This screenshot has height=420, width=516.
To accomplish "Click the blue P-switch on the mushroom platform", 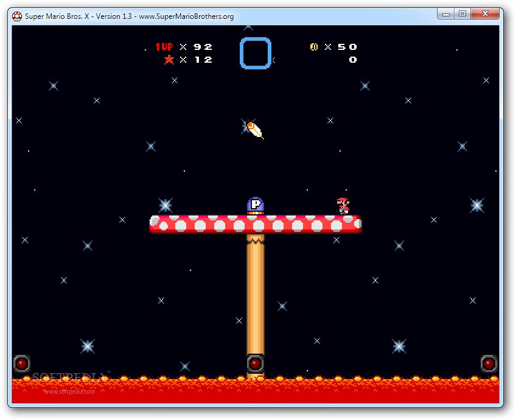I will point(256,206).
